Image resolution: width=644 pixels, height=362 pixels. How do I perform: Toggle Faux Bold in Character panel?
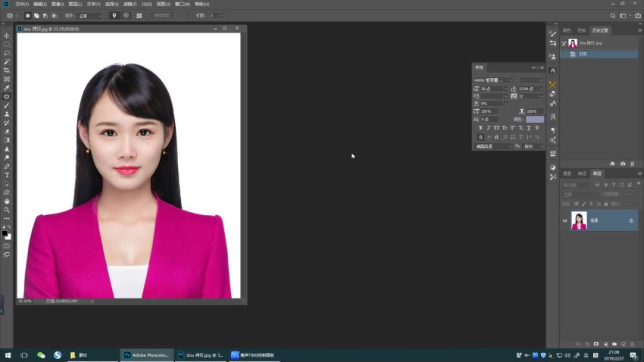point(480,128)
